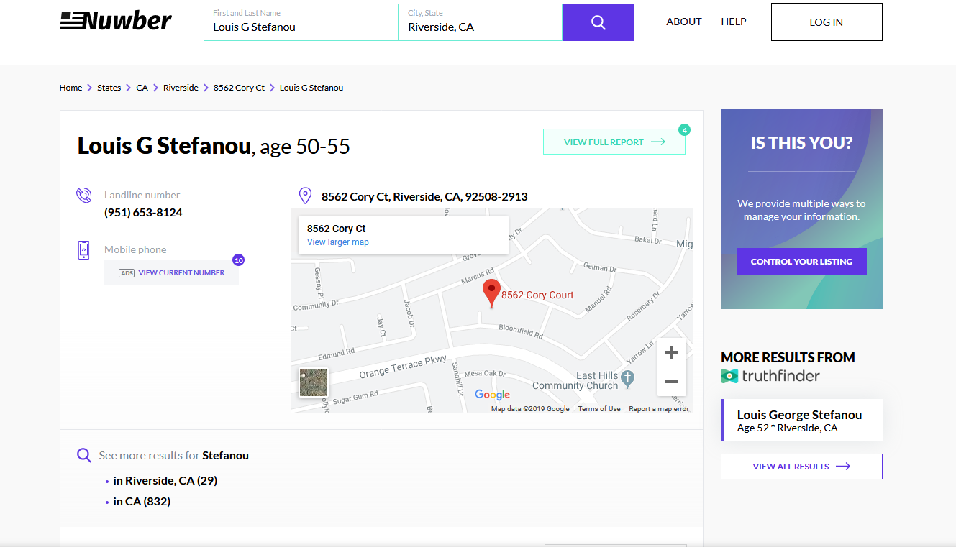Screen dimensions: 956x560
Task: Zoom out on the map
Action: coord(671,382)
